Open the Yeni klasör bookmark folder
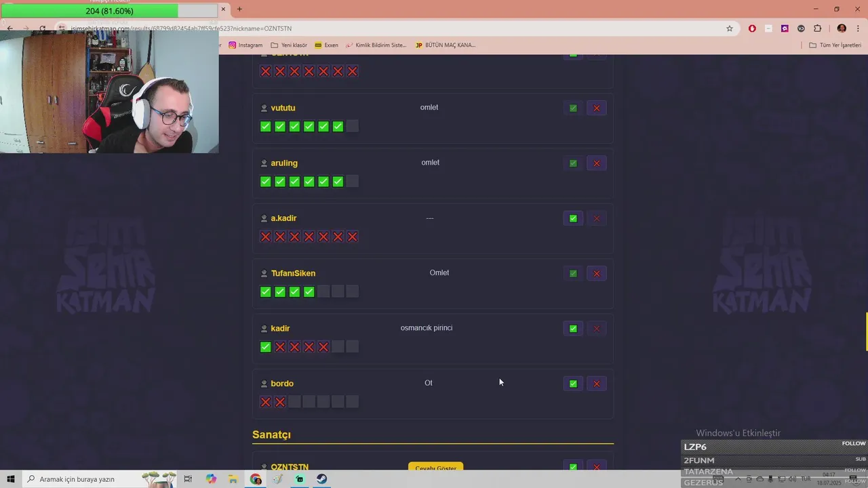This screenshot has width=868, height=488. coord(288,45)
